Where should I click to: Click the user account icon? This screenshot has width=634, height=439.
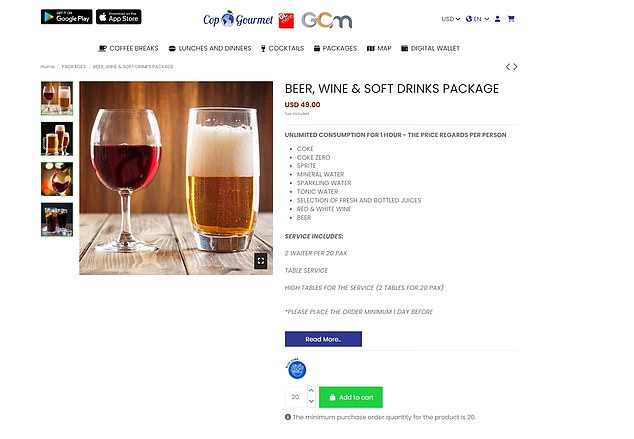coord(497,19)
